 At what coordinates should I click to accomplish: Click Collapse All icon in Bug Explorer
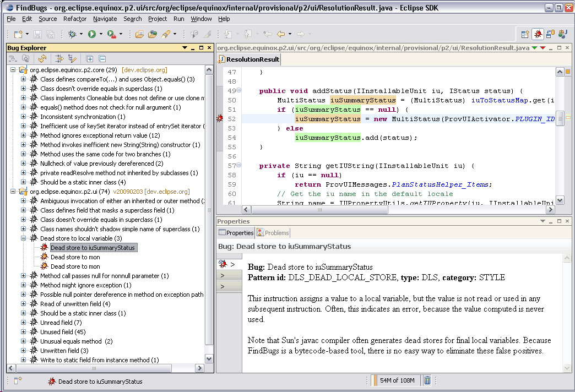click(x=102, y=59)
